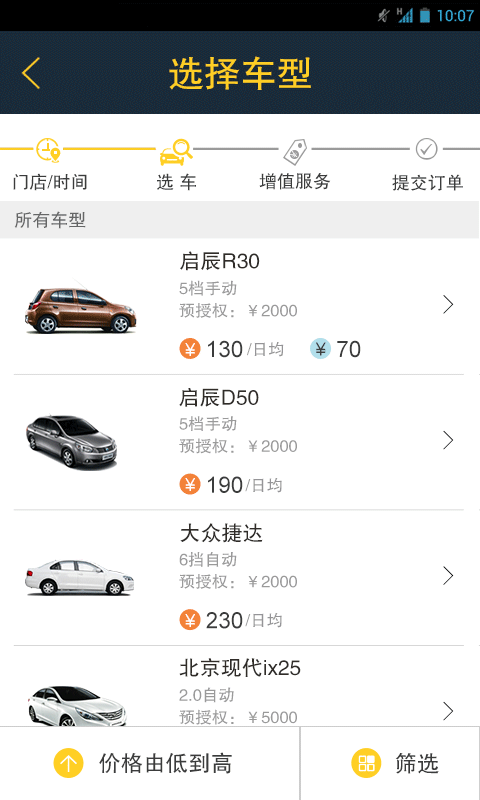Image resolution: width=480 pixels, height=800 pixels.
Task: Tap the yellow back arrow
Action: coord(31,73)
